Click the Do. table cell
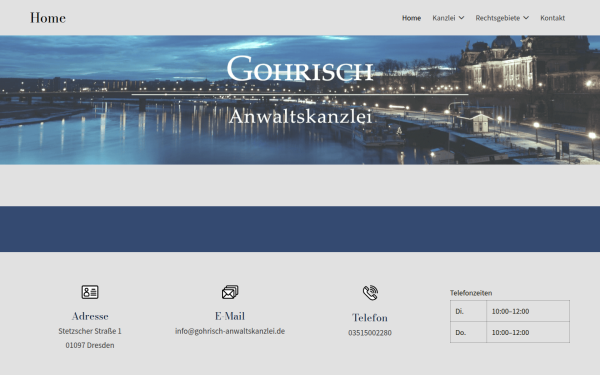This screenshot has height=375, width=600. pos(468,332)
